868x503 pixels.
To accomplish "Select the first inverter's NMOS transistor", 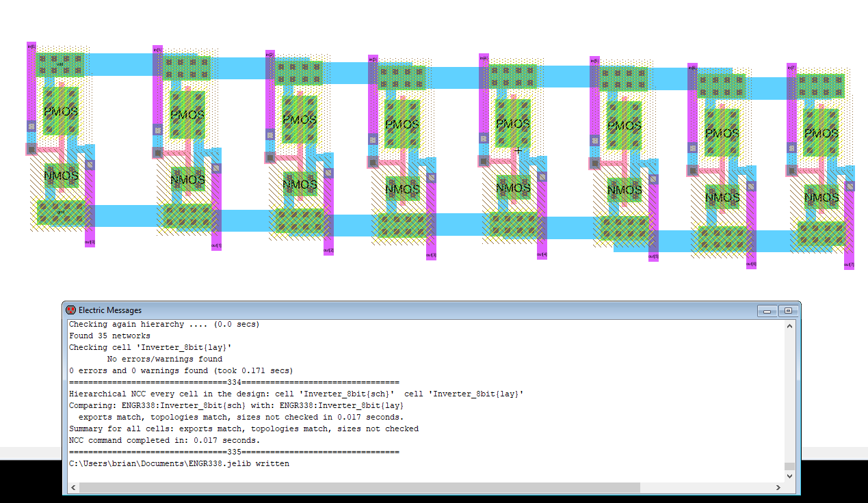I will coord(62,176).
